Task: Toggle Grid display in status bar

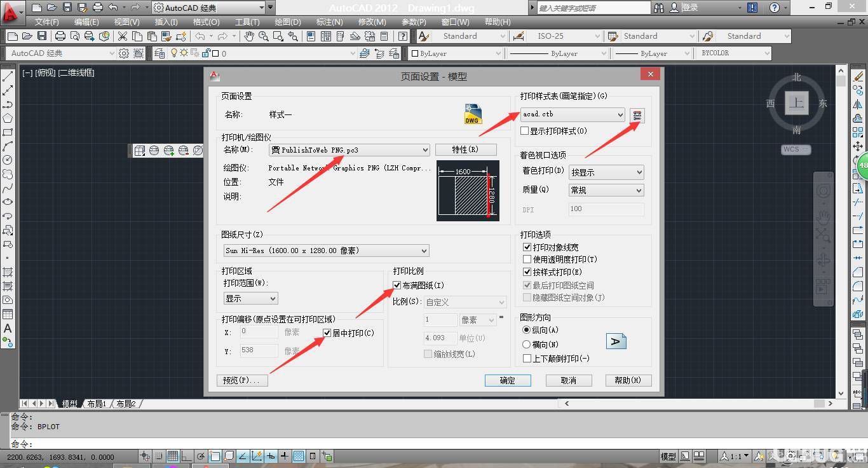Action: (173, 456)
